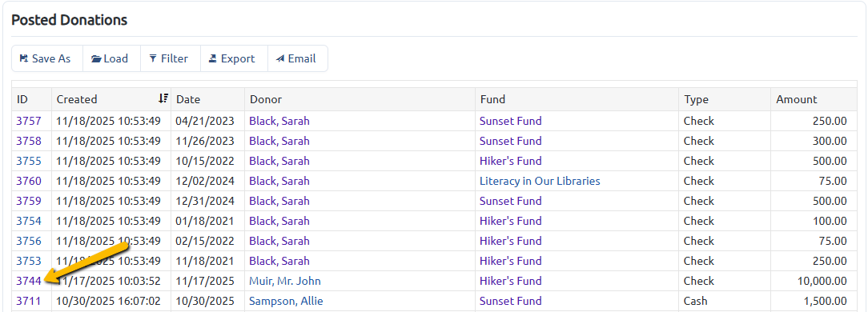Open donor Muir, Mr. John
The image size is (868, 312).
285,281
